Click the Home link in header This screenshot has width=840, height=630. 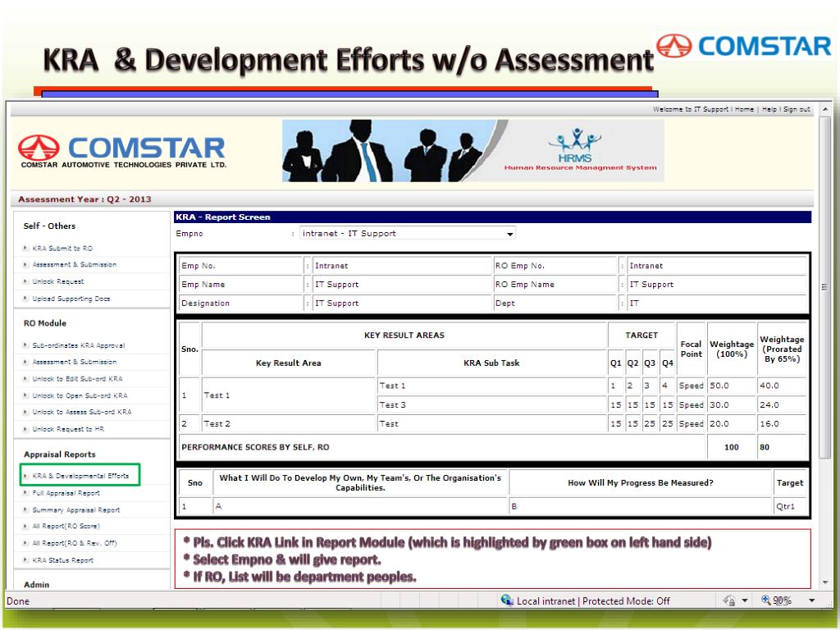pos(744,109)
